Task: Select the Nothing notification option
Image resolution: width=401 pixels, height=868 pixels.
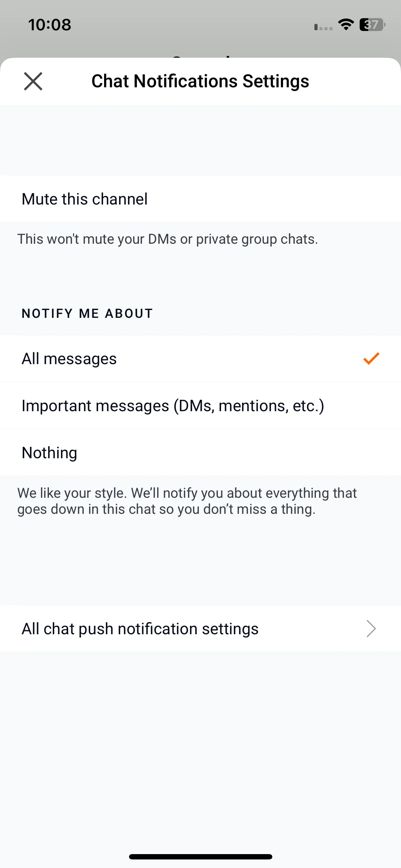Action: (x=200, y=453)
